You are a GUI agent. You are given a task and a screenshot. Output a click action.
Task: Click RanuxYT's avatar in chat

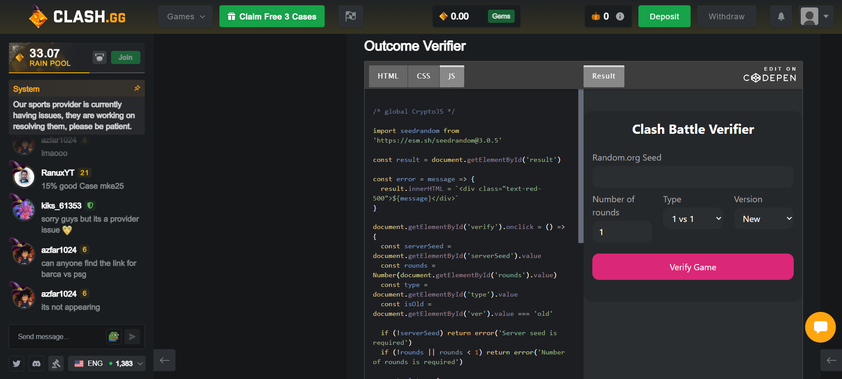24,177
